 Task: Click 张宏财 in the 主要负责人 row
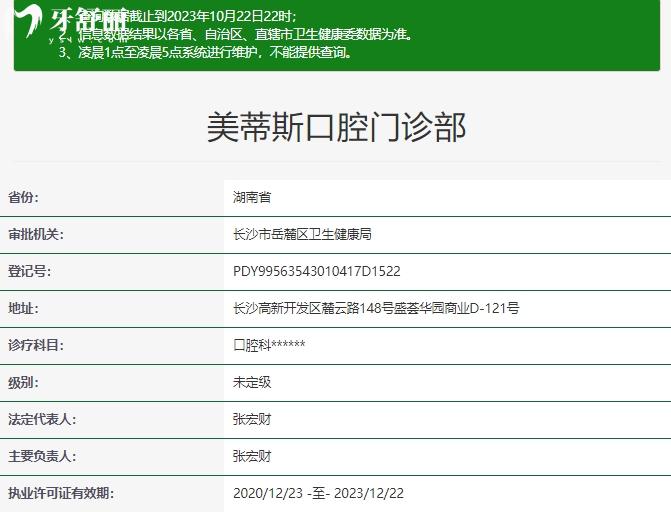point(252,456)
